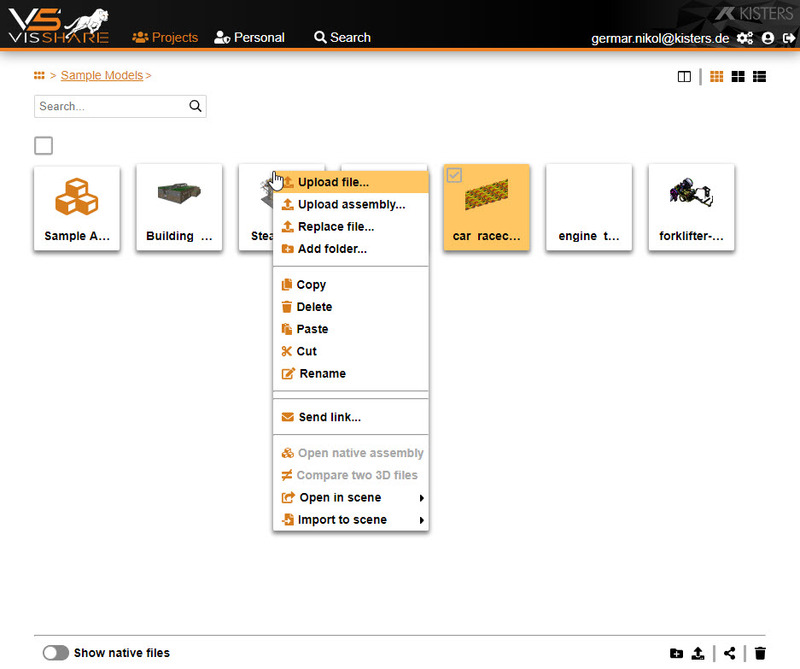The width and height of the screenshot is (800, 669).
Task: Switch to the Personal tab
Action: [249, 37]
